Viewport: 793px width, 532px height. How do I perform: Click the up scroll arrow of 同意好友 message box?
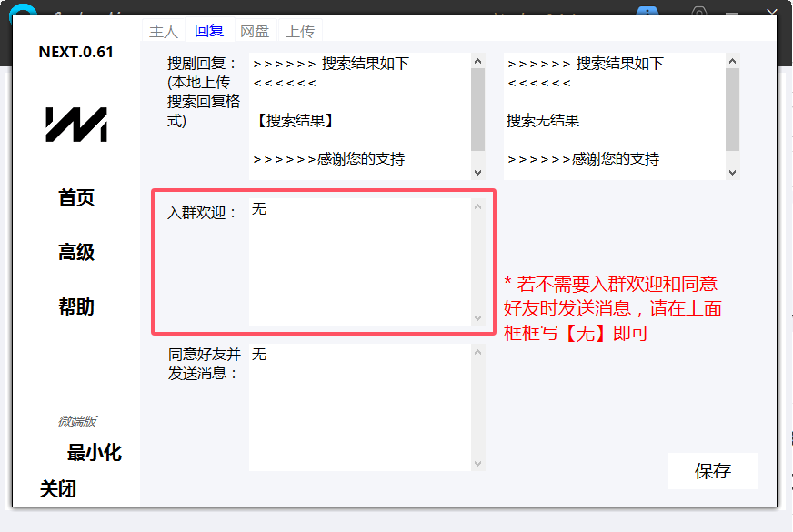pyautogui.click(x=477, y=353)
